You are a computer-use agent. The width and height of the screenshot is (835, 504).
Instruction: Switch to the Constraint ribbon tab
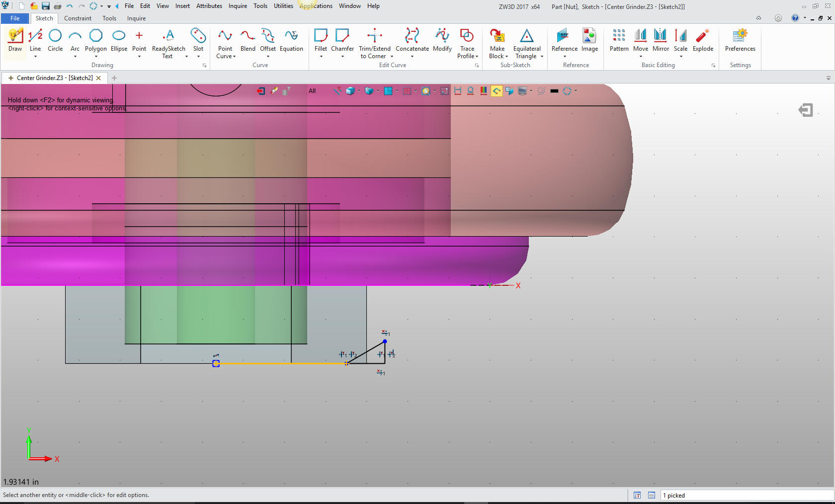[x=78, y=18]
